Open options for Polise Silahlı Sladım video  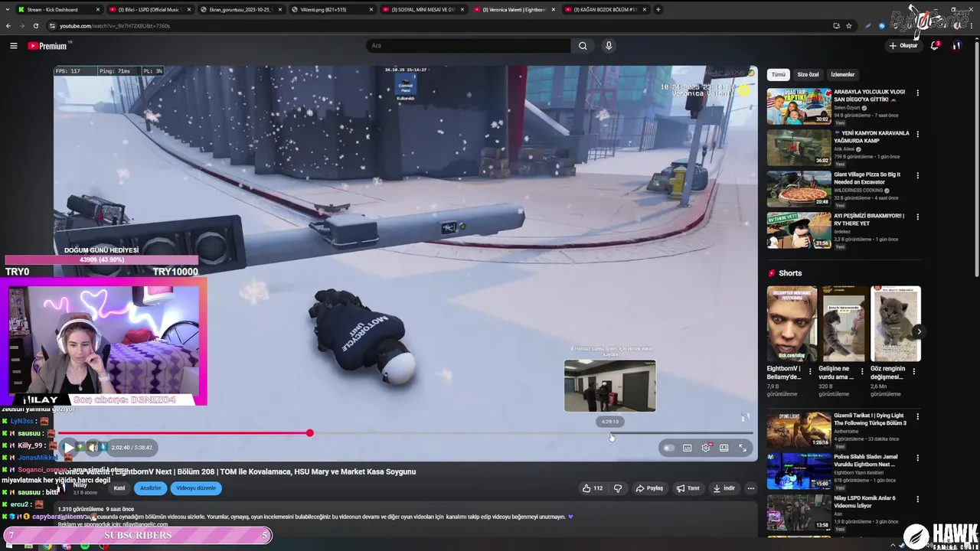click(x=917, y=459)
